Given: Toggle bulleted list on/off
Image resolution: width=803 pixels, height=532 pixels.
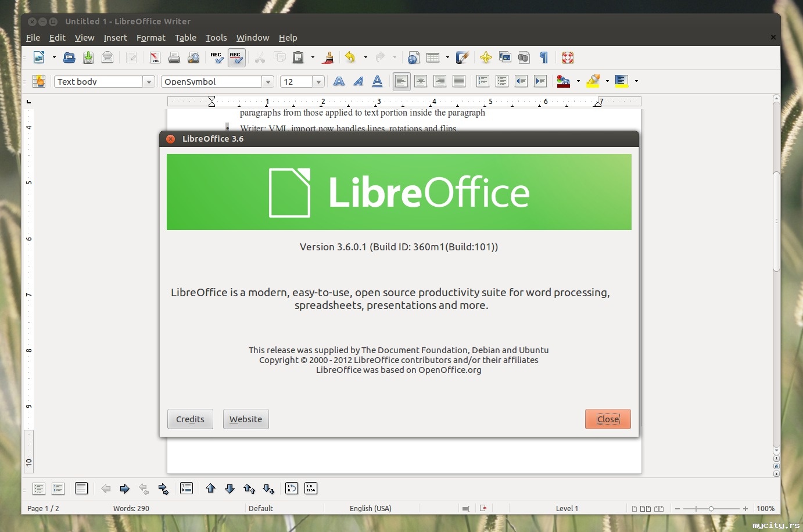Looking at the screenshot, I should pos(502,81).
